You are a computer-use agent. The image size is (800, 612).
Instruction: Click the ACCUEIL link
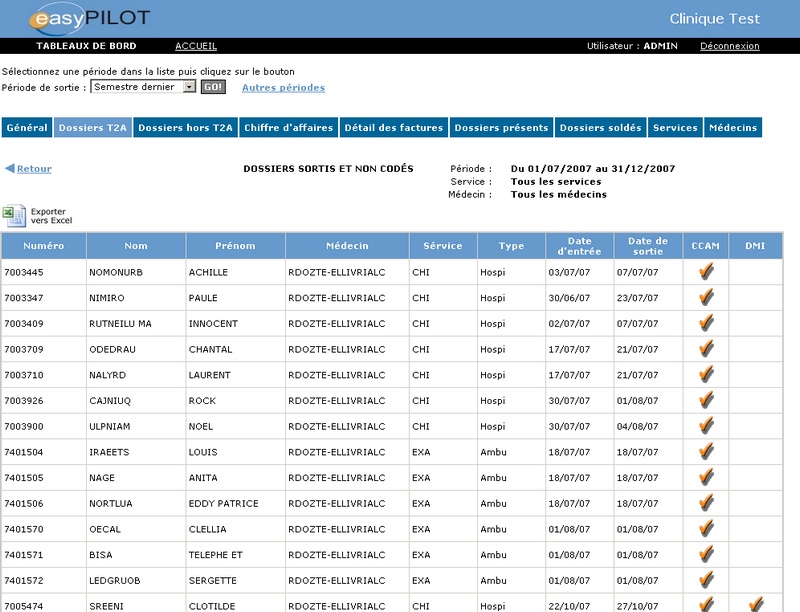[x=196, y=46]
